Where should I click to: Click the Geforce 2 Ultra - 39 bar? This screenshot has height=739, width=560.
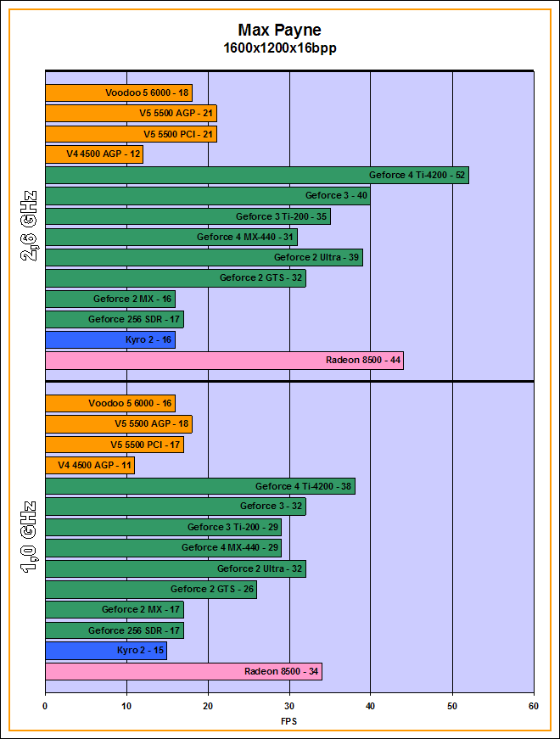coord(204,258)
